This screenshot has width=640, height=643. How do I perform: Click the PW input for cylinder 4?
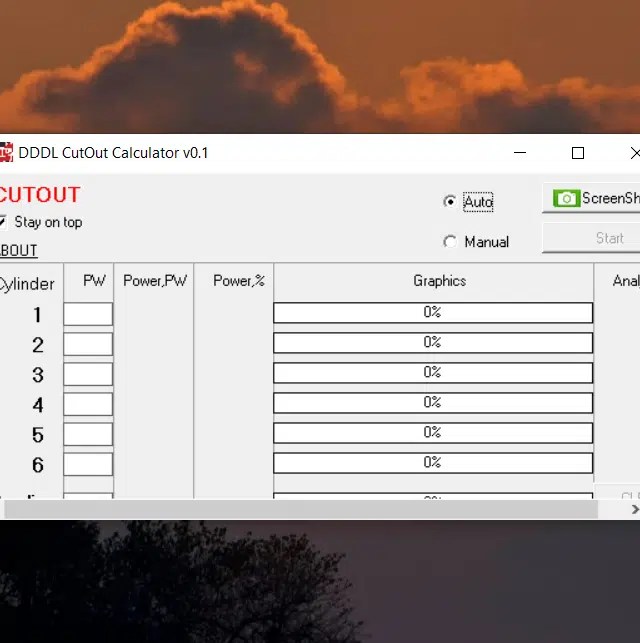click(88, 404)
